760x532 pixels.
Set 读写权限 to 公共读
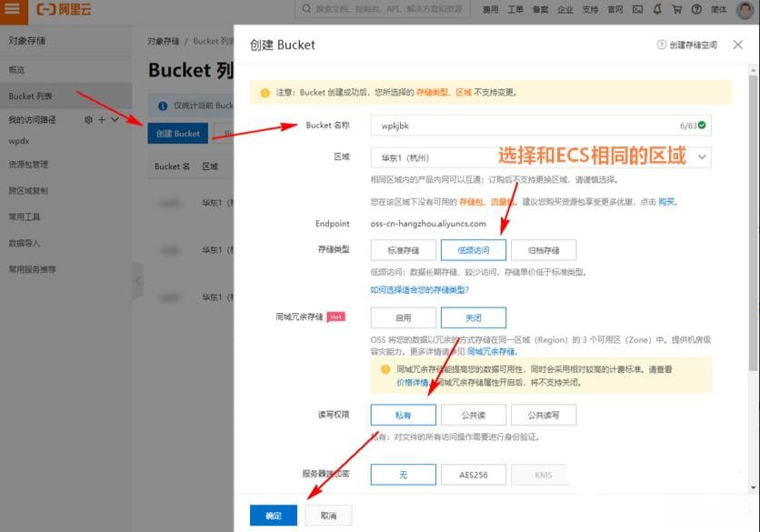(474, 415)
